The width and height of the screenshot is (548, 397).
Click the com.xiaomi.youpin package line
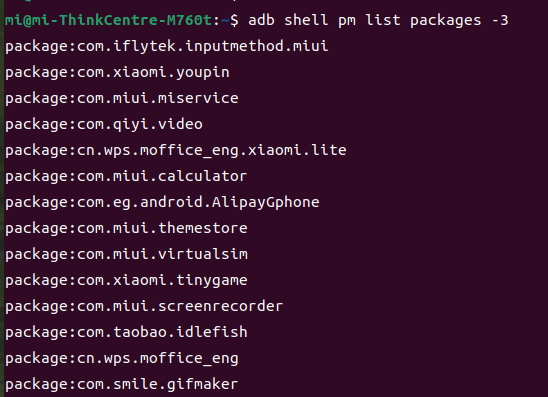click(x=117, y=73)
